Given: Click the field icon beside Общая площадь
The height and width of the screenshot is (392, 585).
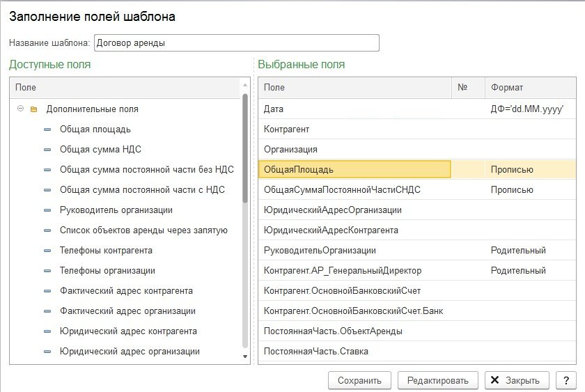Looking at the screenshot, I should pos(47,130).
